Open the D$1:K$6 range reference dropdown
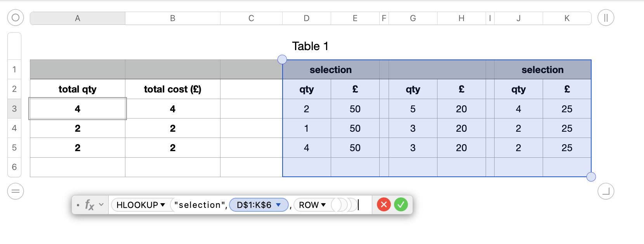This screenshot has width=644, height=244. click(278, 205)
